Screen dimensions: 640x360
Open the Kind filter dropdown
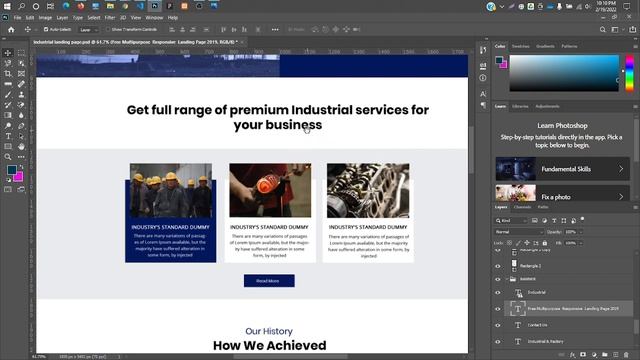512,220
